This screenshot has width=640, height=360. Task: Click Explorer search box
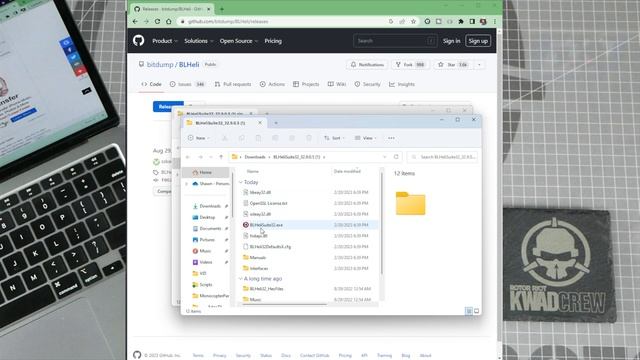[x=442, y=157]
